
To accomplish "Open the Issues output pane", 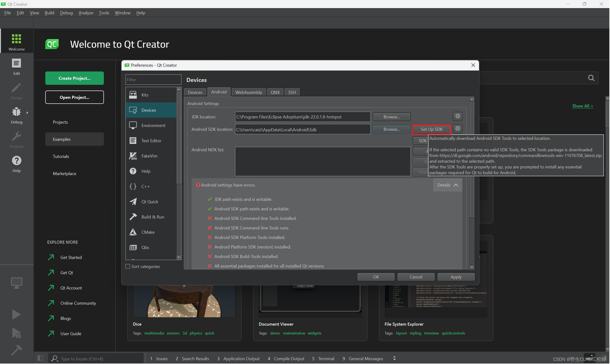I will [159, 359].
